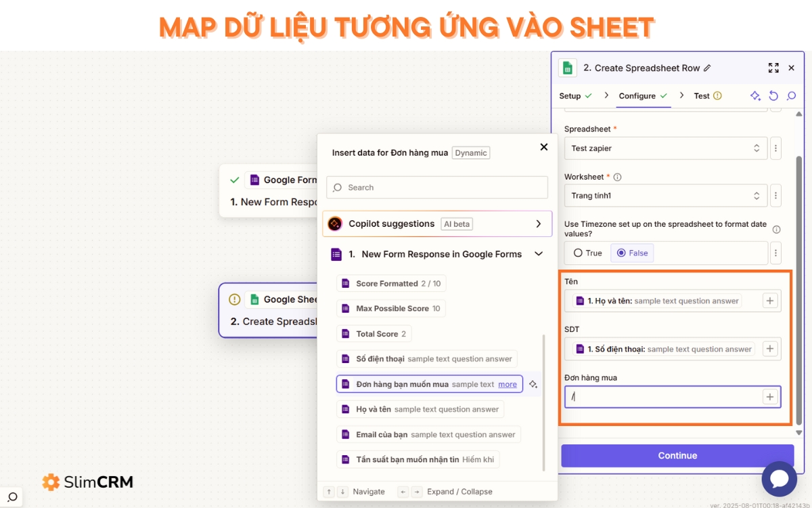The image size is (812, 508).
Task: Click the AI sparkle icon in the tab bar
Action: (756, 96)
